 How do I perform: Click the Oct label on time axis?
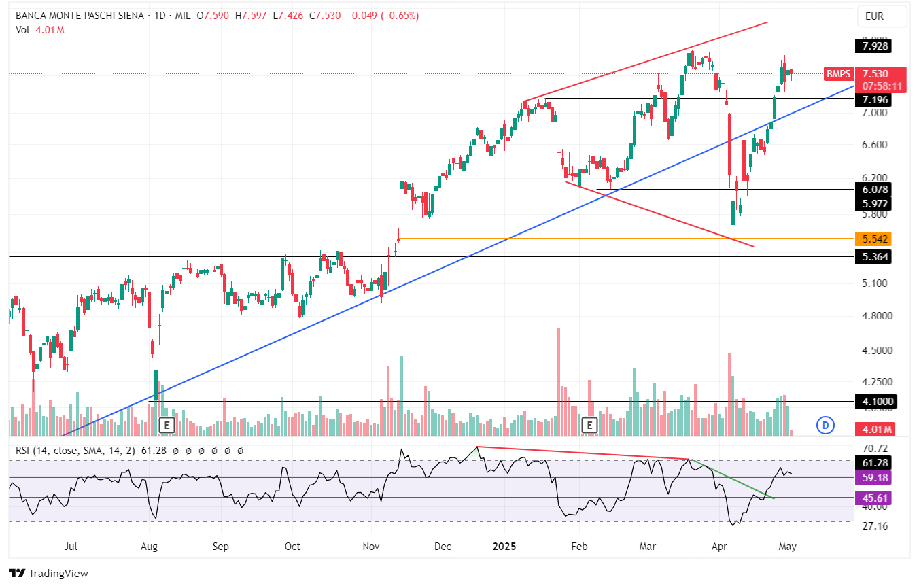point(292,546)
